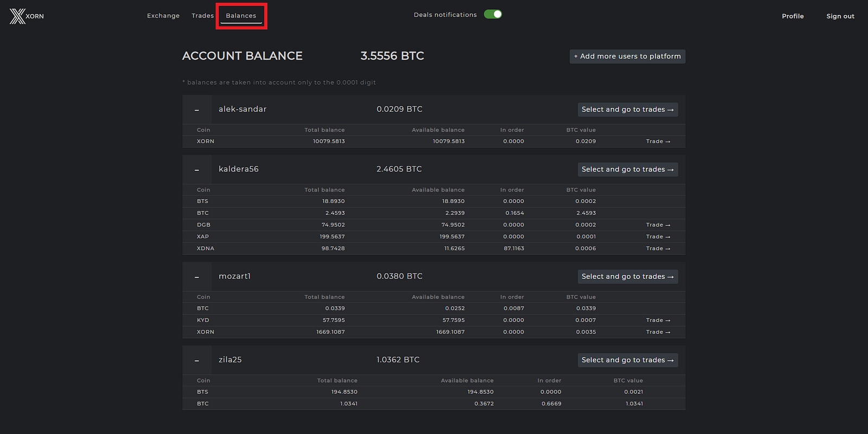Open Trade link for alek-sandar XORN

[658, 142]
